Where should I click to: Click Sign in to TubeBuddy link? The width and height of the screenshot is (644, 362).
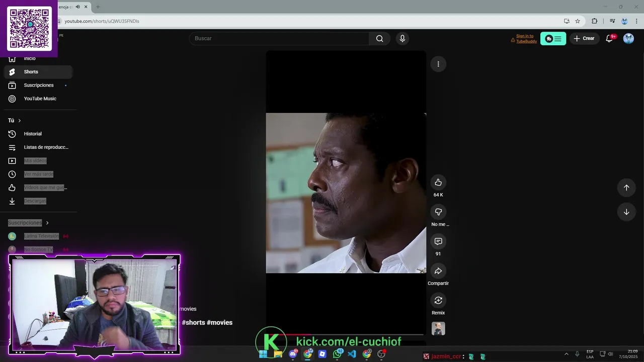coord(526,39)
